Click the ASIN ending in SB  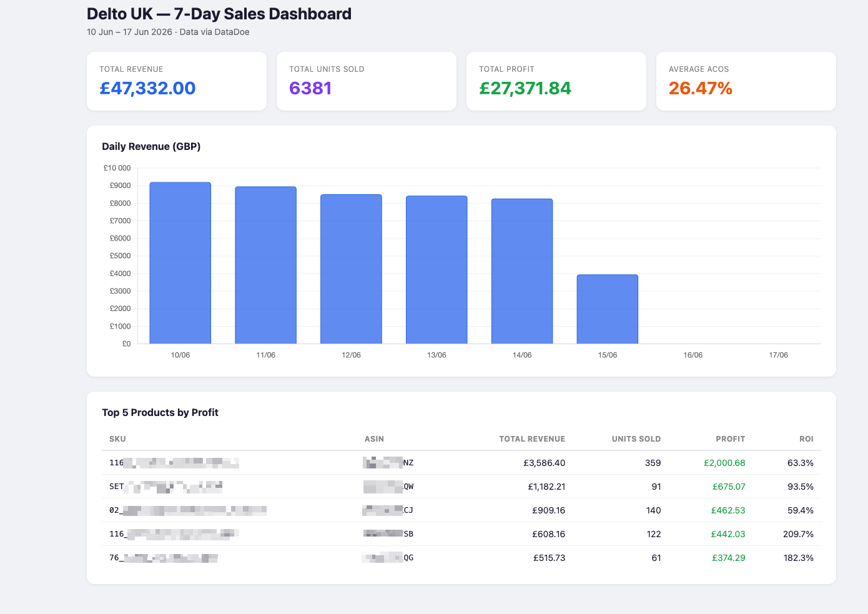(388, 534)
